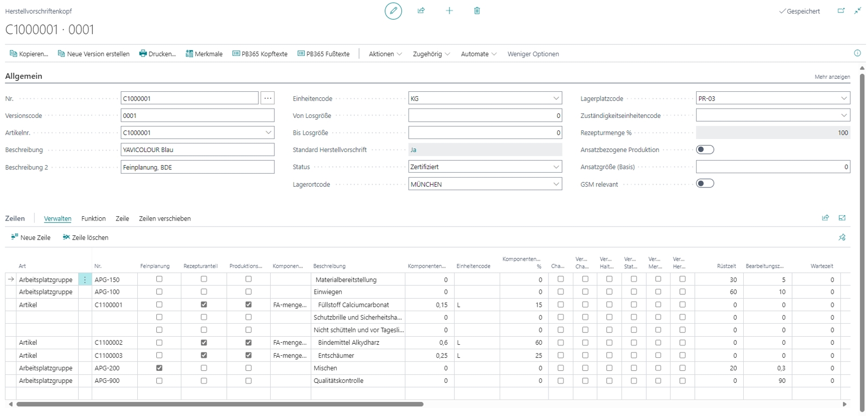Click the pin icon in Zeilen section
This screenshot has height=416, width=868.
point(842,237)
